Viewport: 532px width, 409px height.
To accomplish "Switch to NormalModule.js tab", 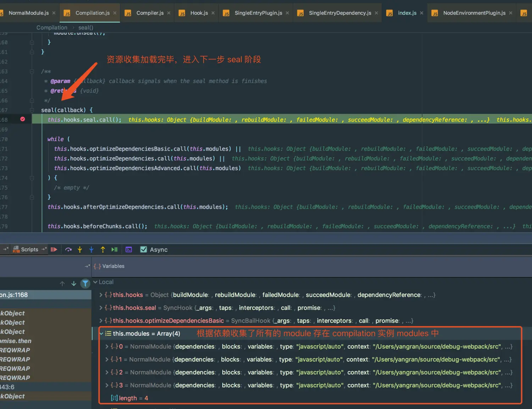I will coord(28,13).
